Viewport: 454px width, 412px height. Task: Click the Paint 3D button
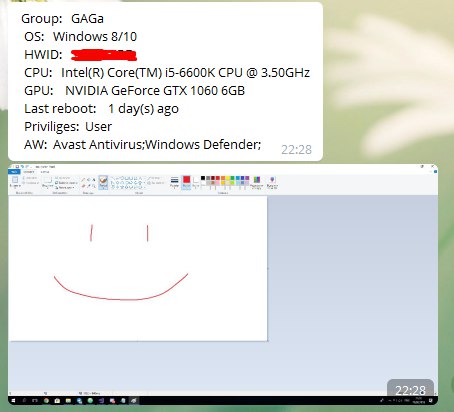click(x=272, y=183)
